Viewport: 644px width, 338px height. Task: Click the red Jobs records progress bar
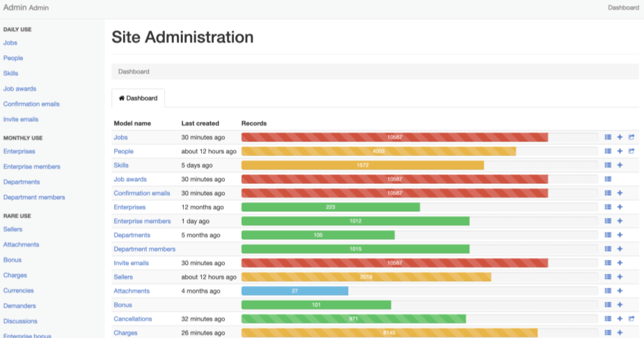[x=394, y=137]
